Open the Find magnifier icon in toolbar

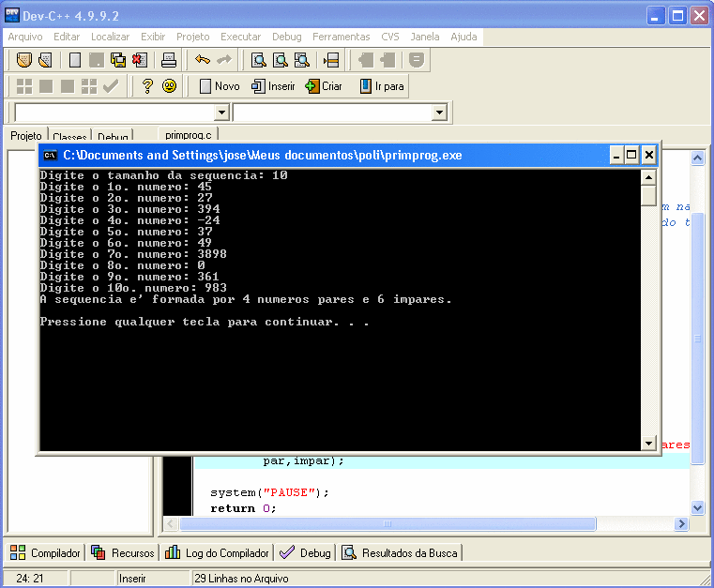pos(258,60)
